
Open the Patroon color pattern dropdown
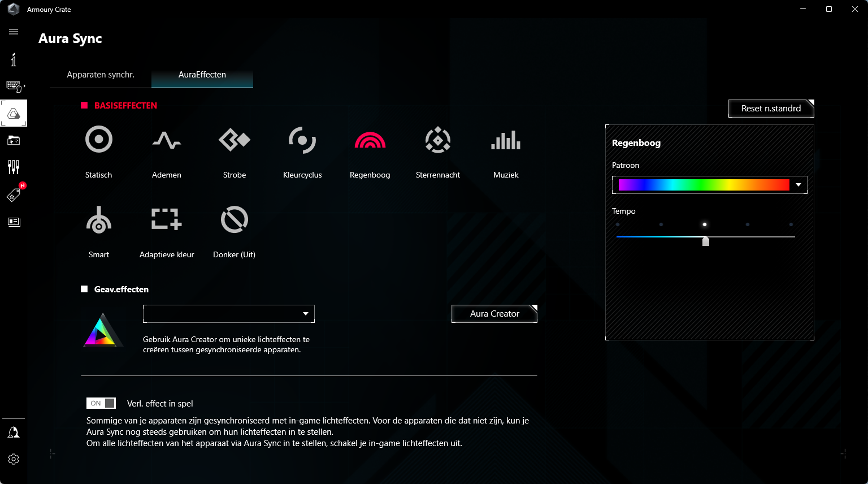[x=710, y=185]
